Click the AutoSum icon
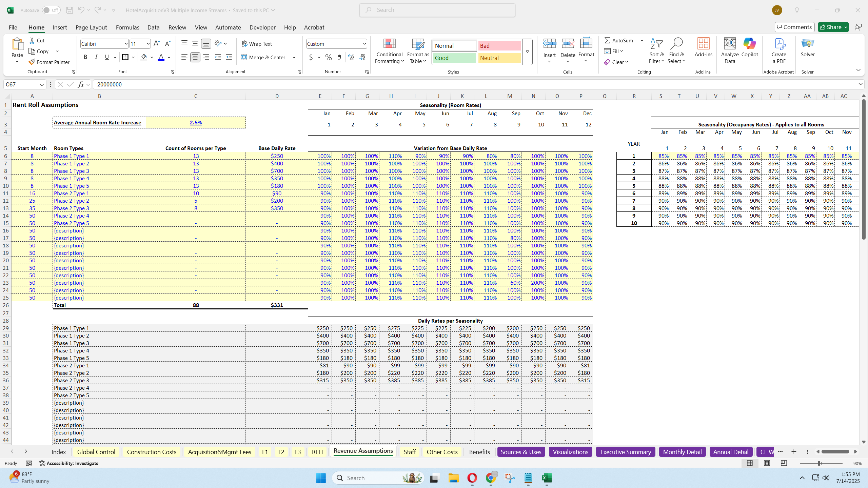 pos(607,40)
